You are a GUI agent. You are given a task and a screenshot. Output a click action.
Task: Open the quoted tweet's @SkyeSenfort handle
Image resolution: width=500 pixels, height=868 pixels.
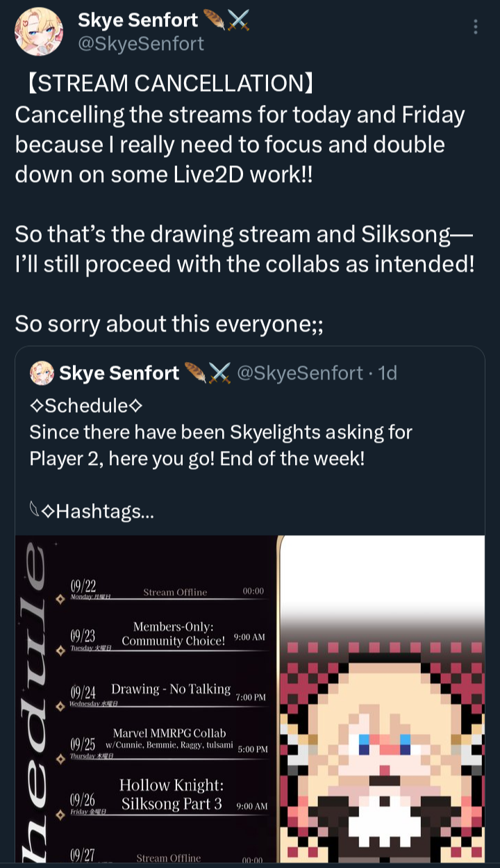pyautogui.click(x=300, y=373)
